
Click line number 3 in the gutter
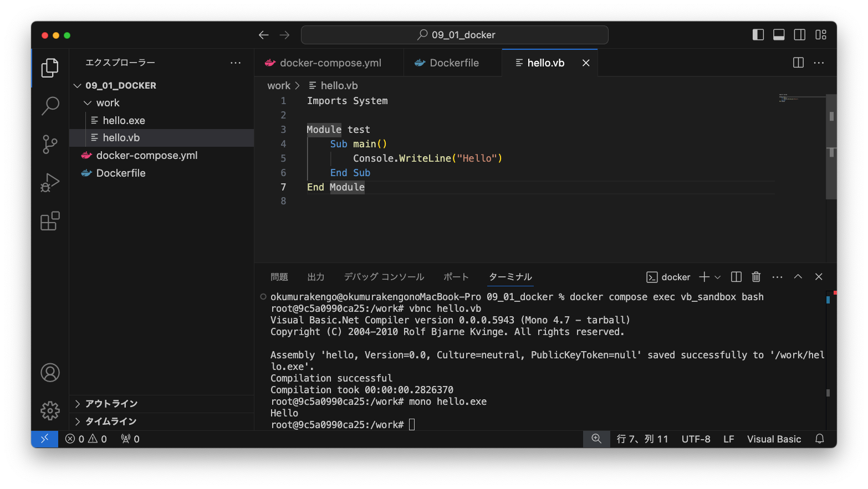click(283, 130)
